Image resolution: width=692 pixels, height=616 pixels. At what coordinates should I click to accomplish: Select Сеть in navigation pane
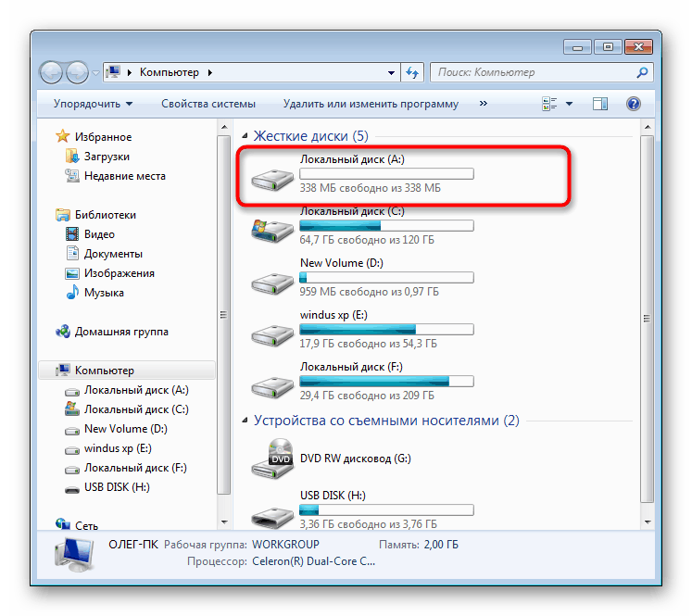pos(86,525)
